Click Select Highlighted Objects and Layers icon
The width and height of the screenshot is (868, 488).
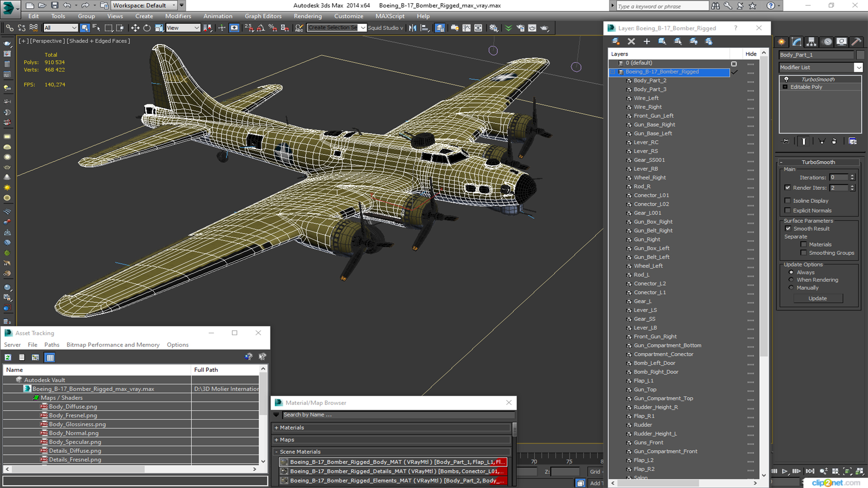[662, 42]
